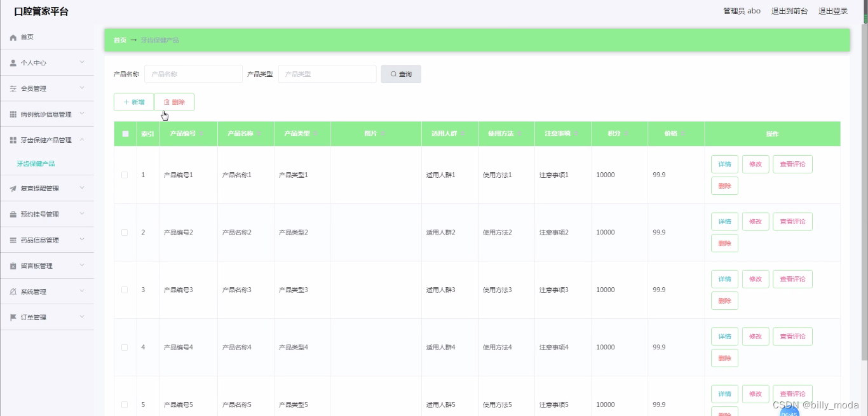Click the 删除 batch delete button above table
Viewport: 868px width, 416px height.
pos(174,102)
